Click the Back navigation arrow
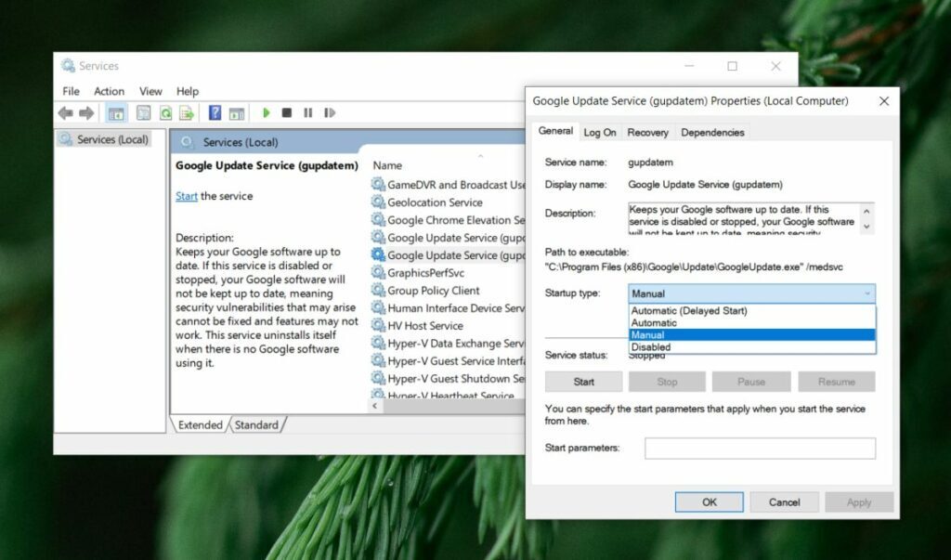The height and width of the screenshot is (560, 951). pos(64,112)
